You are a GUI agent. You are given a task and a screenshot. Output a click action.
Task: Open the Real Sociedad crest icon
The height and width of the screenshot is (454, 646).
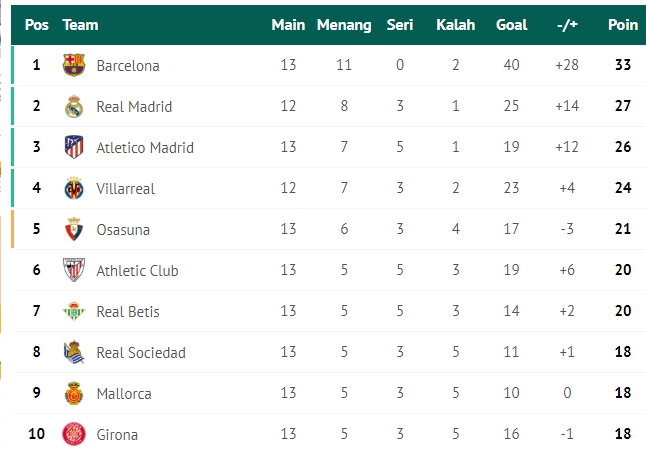(74, 352)
